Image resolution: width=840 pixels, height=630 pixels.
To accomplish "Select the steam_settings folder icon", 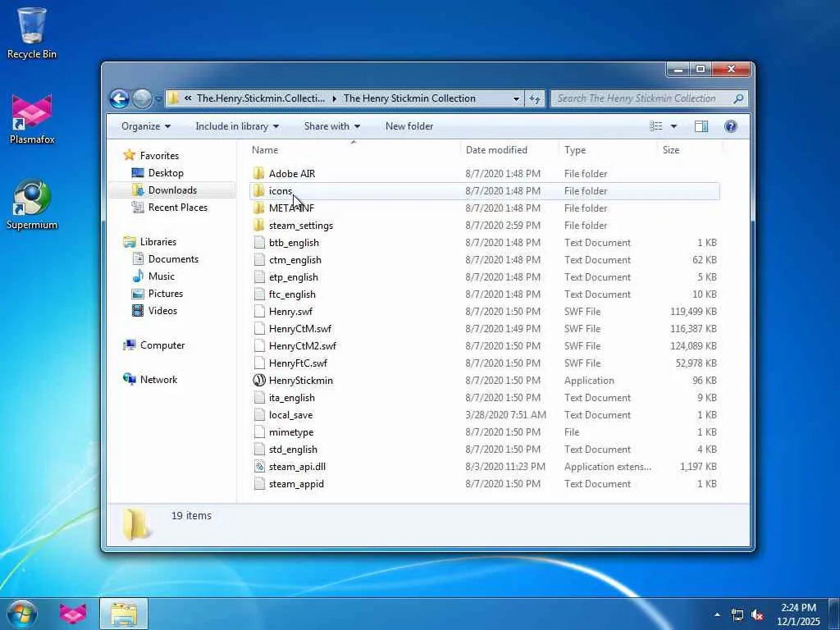I will click(x=258, y=225).
